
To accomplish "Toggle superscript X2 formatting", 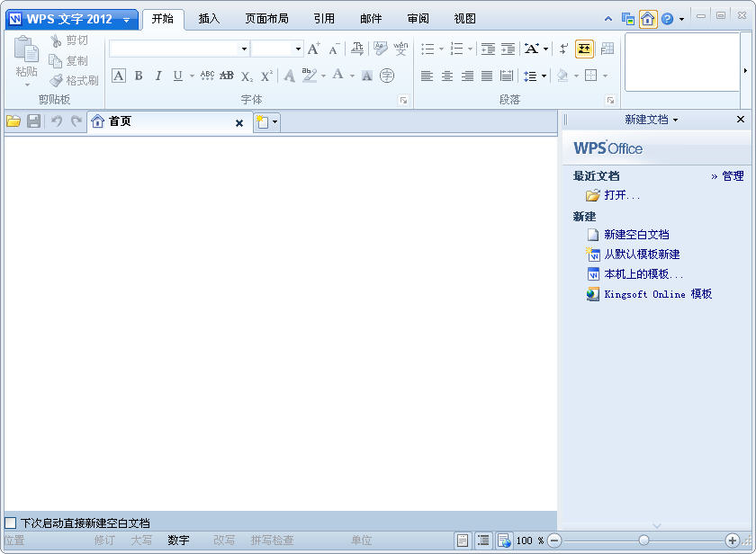I will (266, 76).
